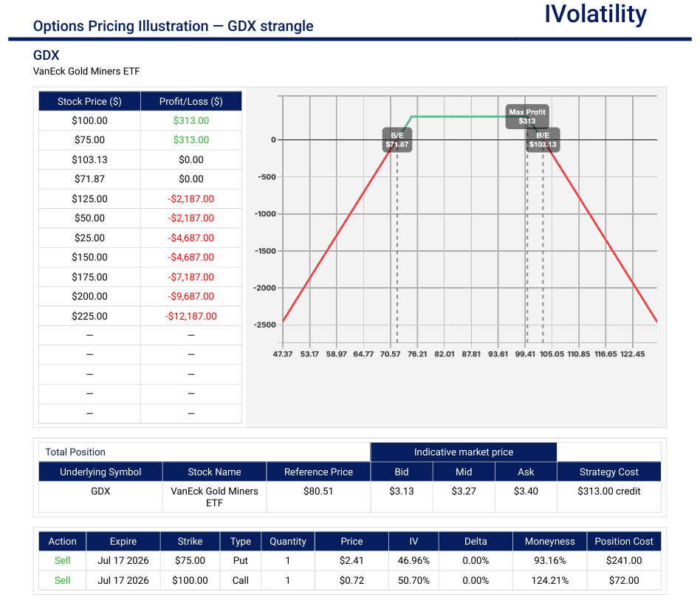The height and width of the screenshot is (600, 700).
Task: Click the Ask value $3.40
Action: [526, 492]
